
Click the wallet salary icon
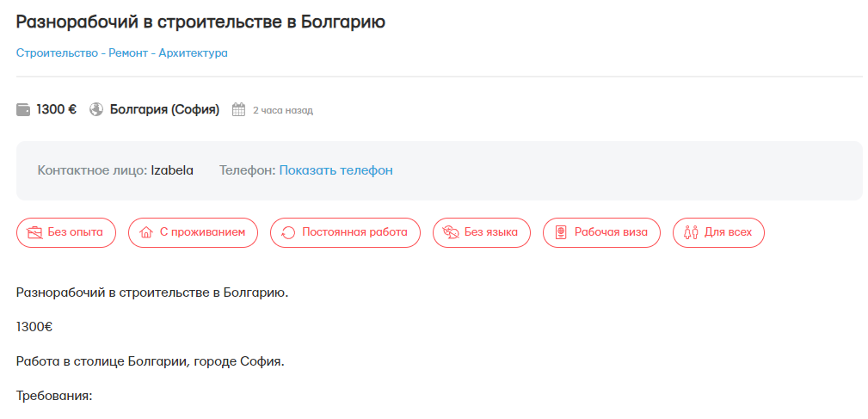(23, 110)
